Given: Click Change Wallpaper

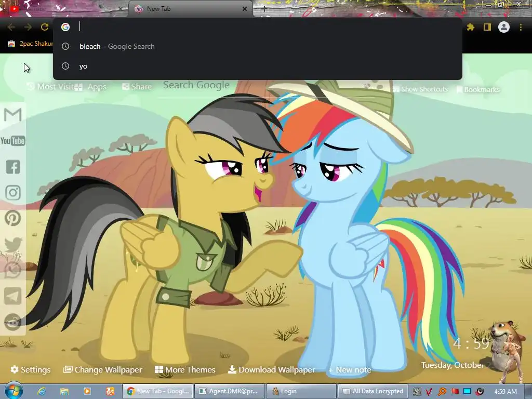Looking at the screenshot, I should click(103, 369).
